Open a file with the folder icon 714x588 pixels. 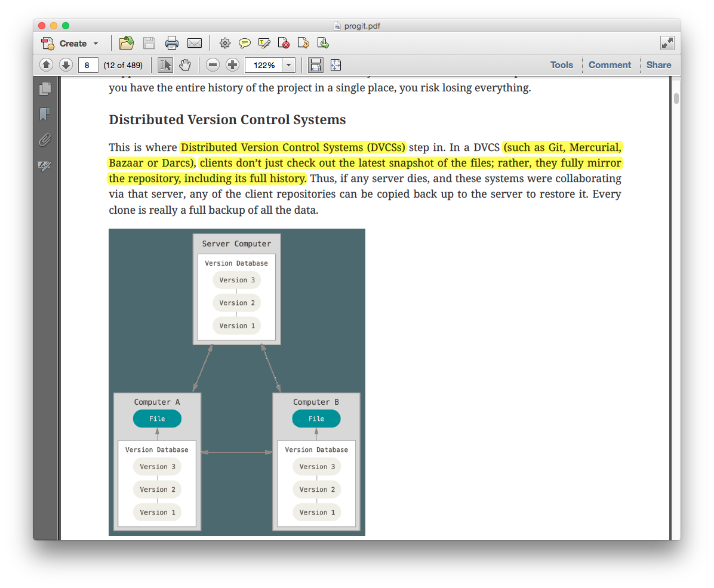(x=126, y=43)
